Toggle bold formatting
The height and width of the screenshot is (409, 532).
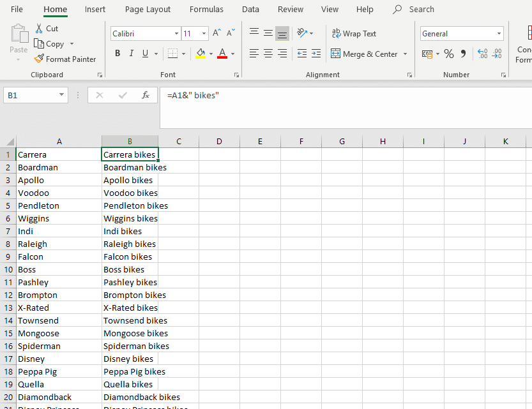tap(118, 53)
